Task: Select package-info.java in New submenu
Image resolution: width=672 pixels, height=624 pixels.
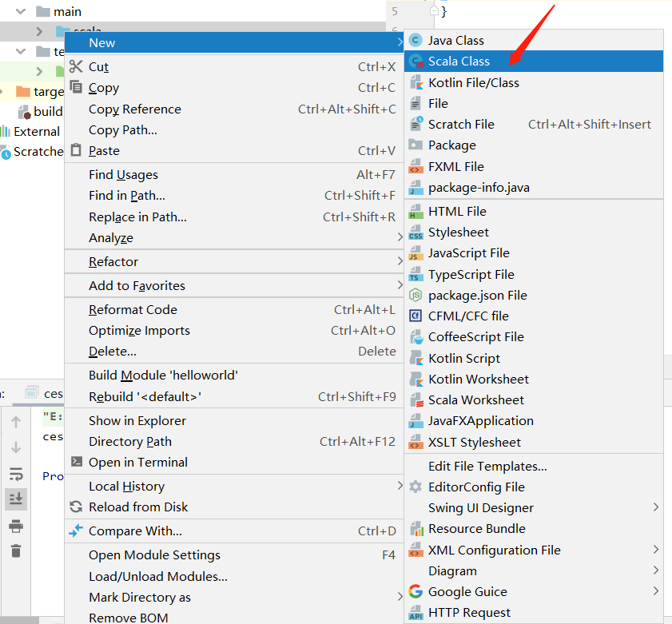Action: pyautogui.click(x=534, y=187)
